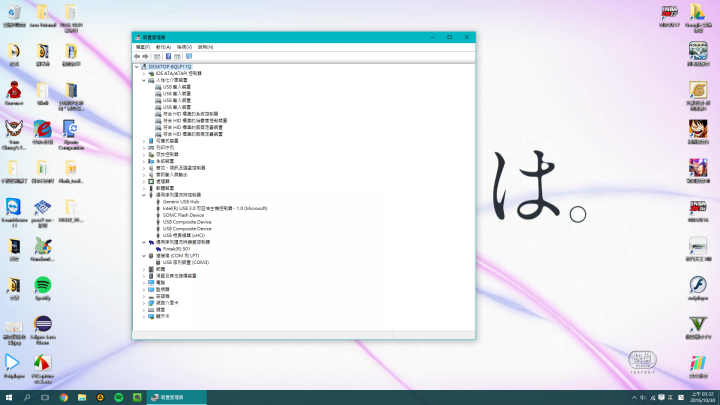720x405 pixels.
Task: Open help via the blue question-mark icon
Action: pos(169,56)
